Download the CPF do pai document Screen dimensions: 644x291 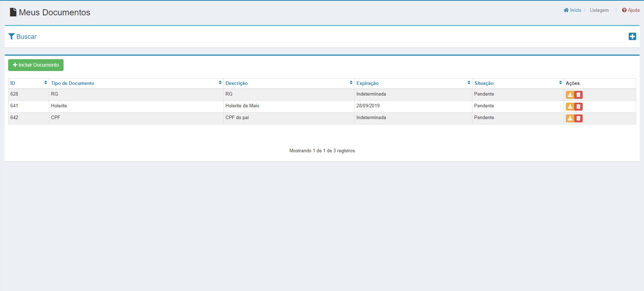(570, 118)
